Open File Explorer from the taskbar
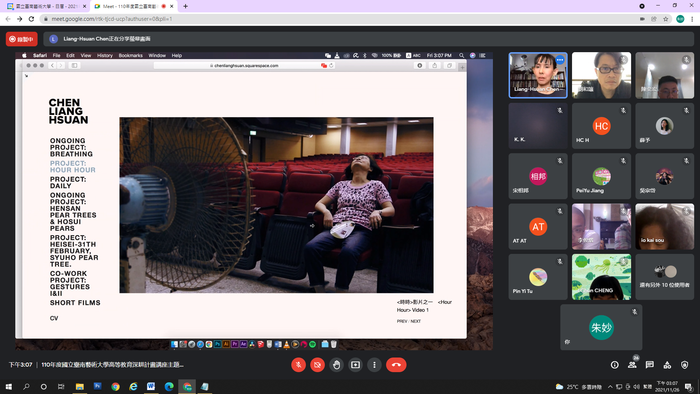The image size is (700, 394). 79,386
